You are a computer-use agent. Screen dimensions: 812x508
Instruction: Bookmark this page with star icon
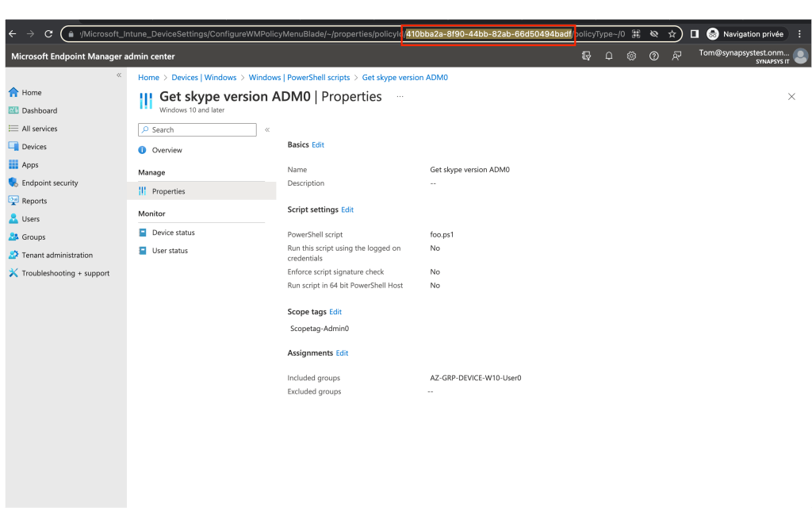(672, 34)
